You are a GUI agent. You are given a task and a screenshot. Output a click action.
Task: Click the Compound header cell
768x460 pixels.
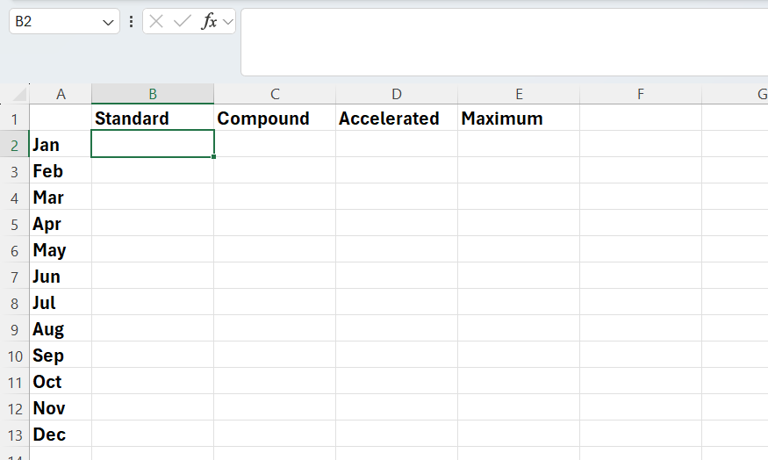tap(275, 118)
